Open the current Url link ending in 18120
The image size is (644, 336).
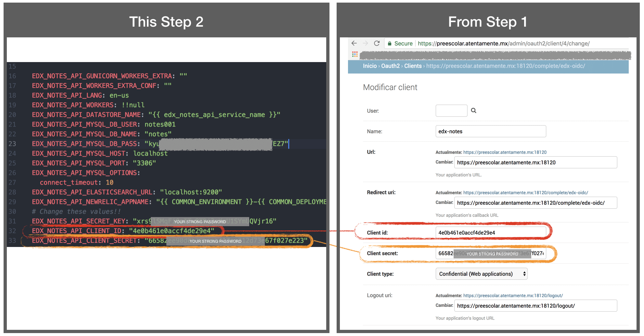pos(505,152)
